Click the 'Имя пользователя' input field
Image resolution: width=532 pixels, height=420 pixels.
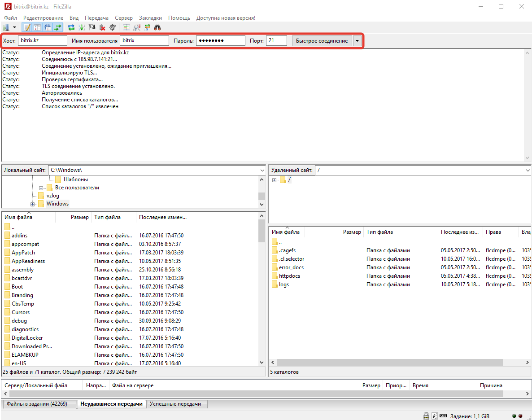click(144, 41)
